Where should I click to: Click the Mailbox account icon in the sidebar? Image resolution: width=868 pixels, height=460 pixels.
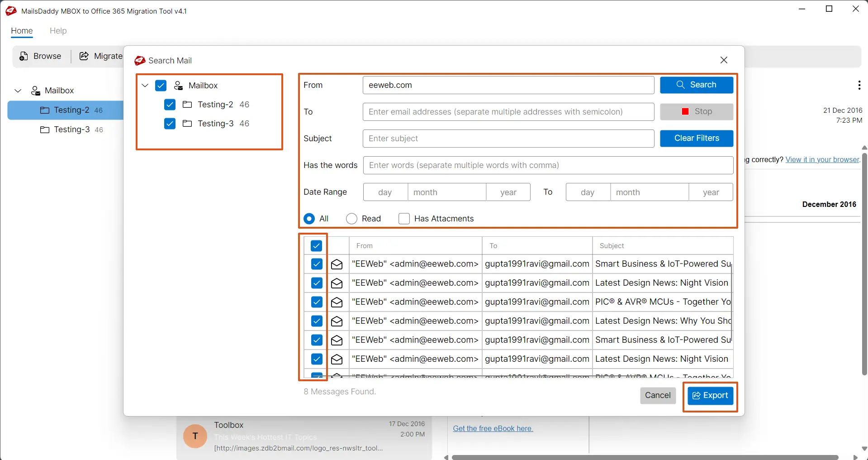pos(35,91)
